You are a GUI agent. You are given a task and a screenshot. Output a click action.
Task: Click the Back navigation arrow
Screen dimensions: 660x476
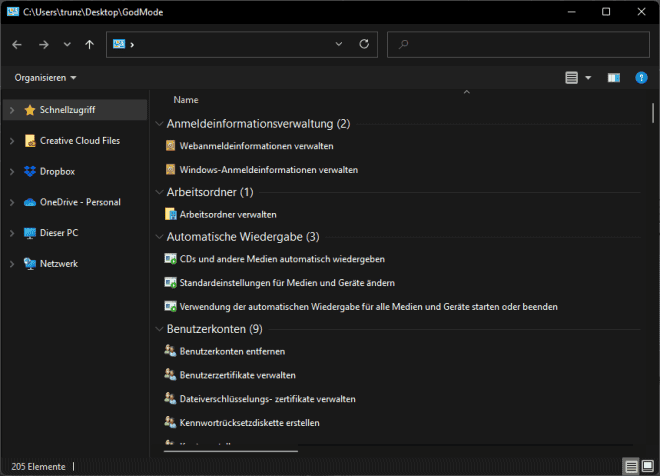coord(17,45)
